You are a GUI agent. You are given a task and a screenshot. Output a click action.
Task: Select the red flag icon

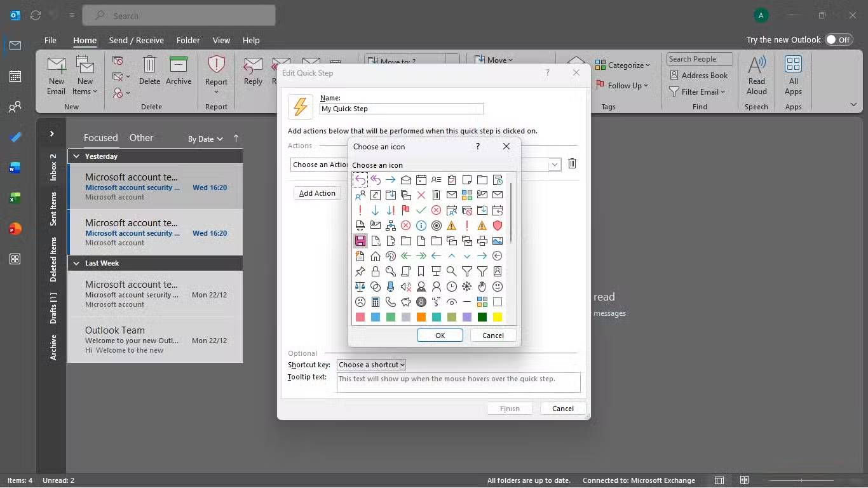406,210
